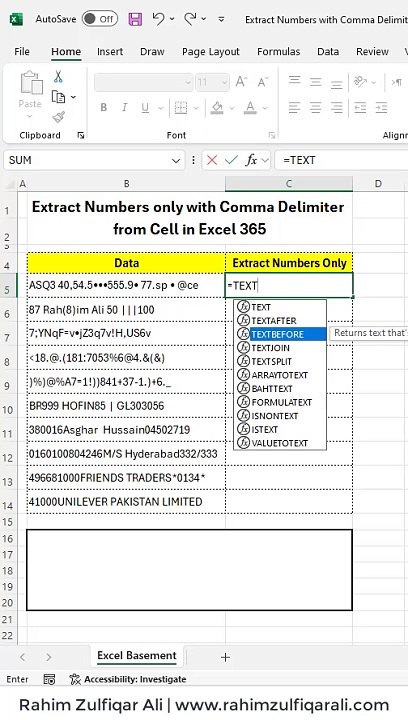This screenshot has height=720, width=408.
Task: Decrease font size with small A
Action: [263, 83]
